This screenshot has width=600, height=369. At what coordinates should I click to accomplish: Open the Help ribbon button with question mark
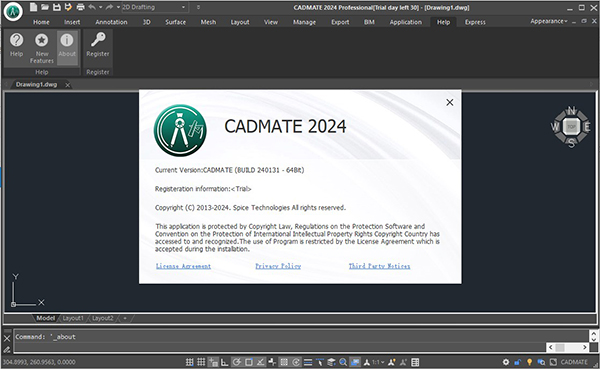16,44
